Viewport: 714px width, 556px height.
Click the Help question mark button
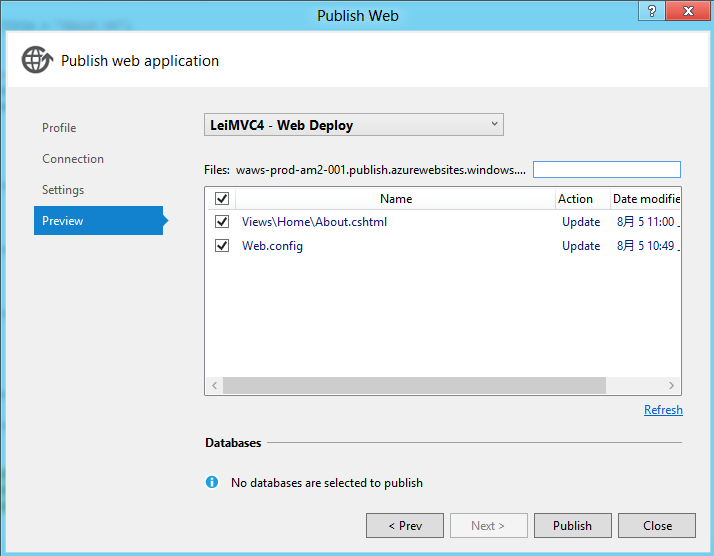point(652,11)
